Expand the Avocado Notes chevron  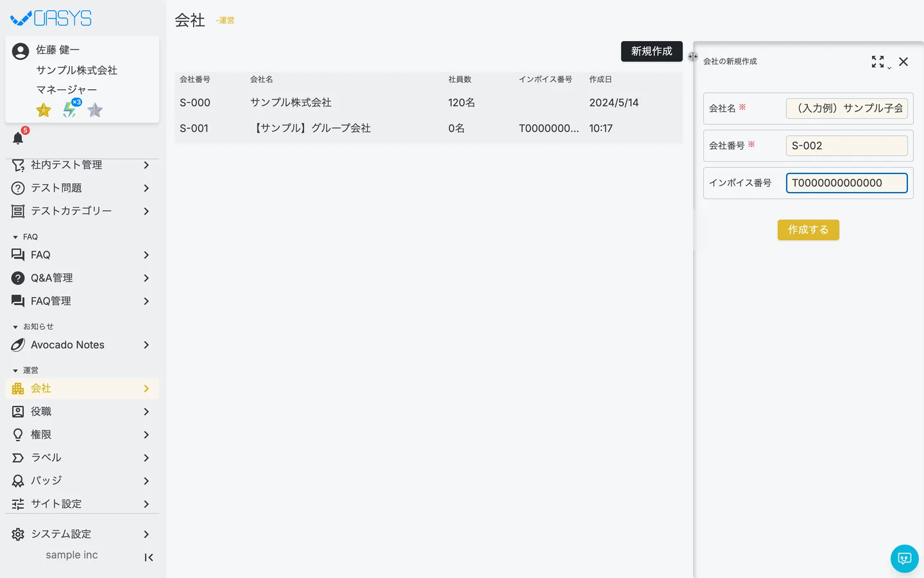click(x=146, y=345)
